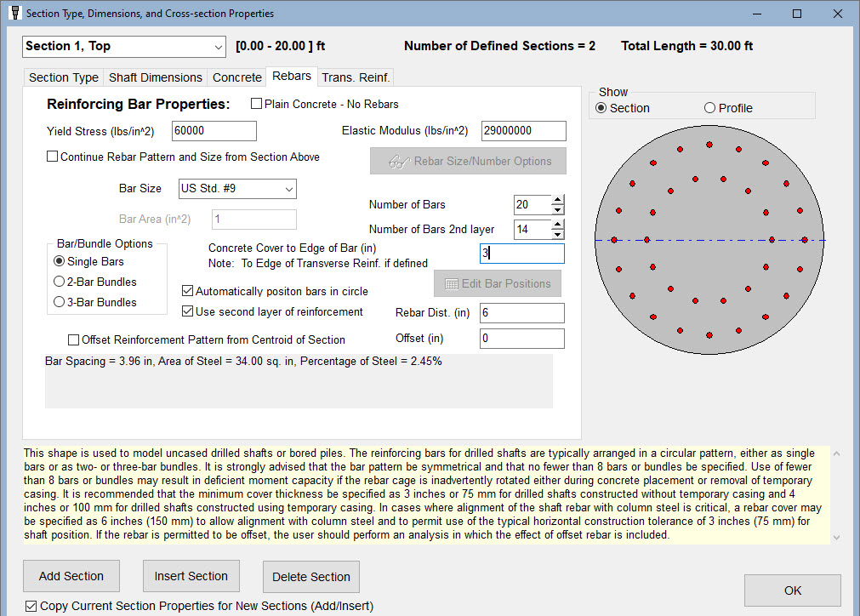Image resolution: width=860 pixels, height=616 pixels.
Task: Show the Section view
Action: [601, 108]
